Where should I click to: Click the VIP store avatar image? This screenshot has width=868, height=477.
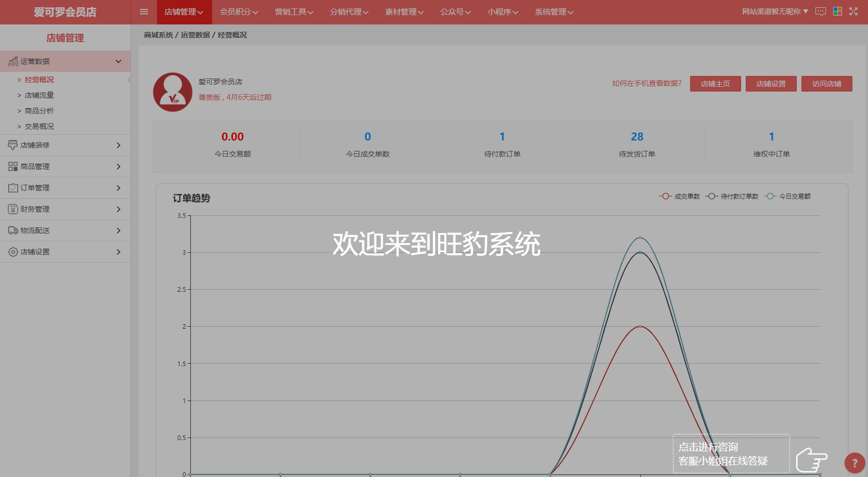(x=173, y=92)
